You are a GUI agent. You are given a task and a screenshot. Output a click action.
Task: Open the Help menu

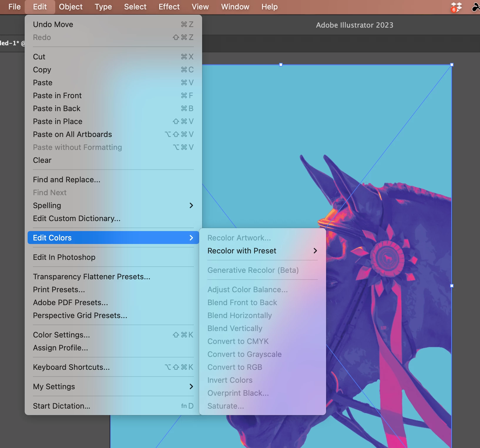click(x=269, y=7)
